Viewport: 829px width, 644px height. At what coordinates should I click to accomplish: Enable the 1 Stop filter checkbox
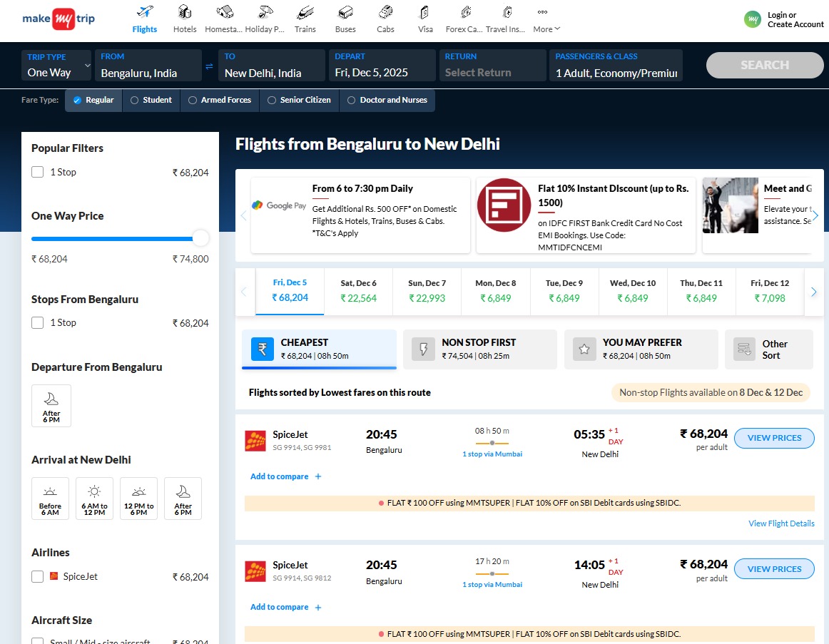point(36,171)
